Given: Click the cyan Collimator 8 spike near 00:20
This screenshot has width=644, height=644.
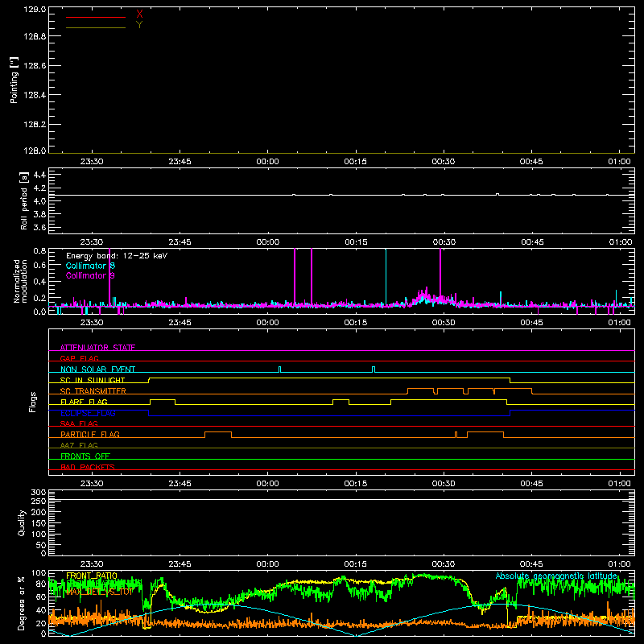Looking at the screenshot, I should (x=386, y=276).
